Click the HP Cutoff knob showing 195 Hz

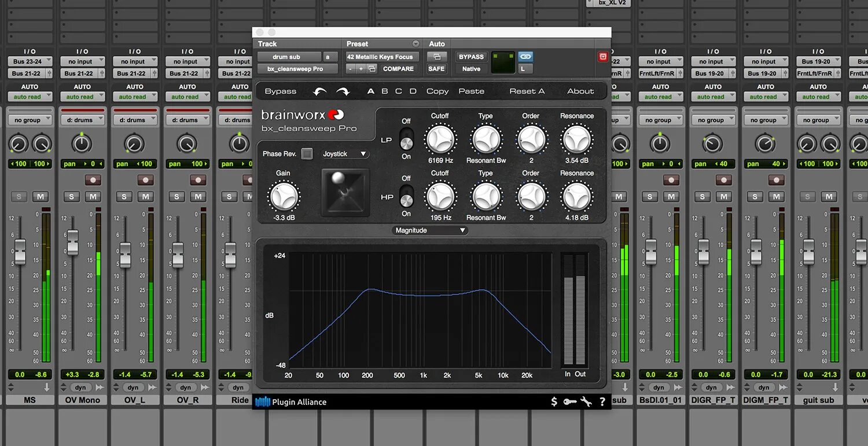(440, 196)
